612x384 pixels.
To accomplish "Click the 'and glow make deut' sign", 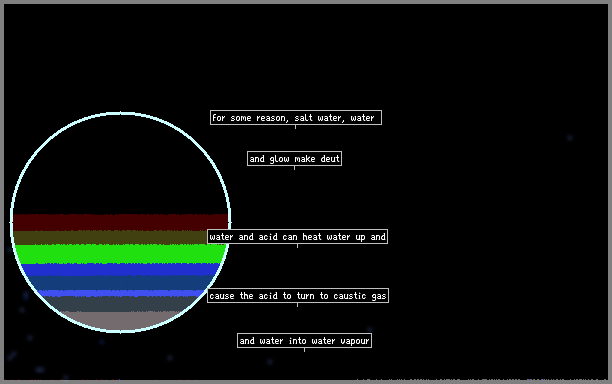I will click(x=294, y=159).
